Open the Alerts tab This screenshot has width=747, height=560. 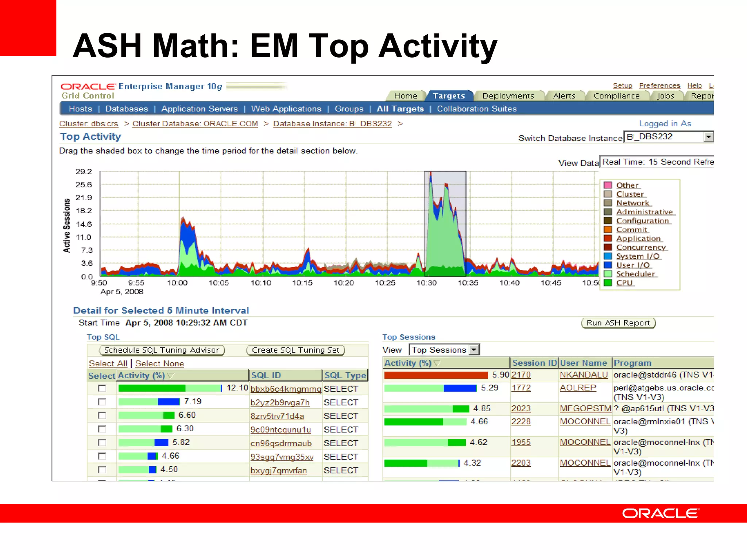point(564,96)
